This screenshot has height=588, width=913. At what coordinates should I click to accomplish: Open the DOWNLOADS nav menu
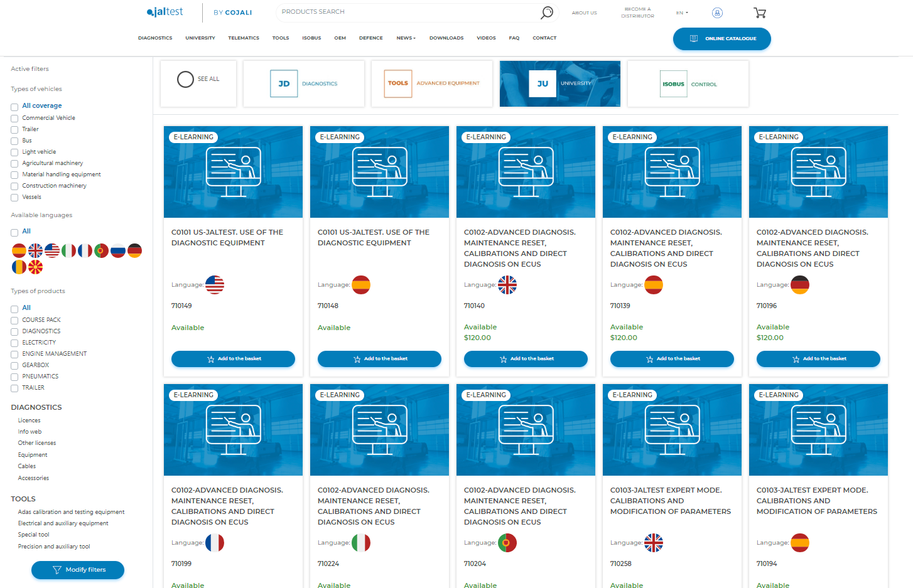tap(446, 38)
